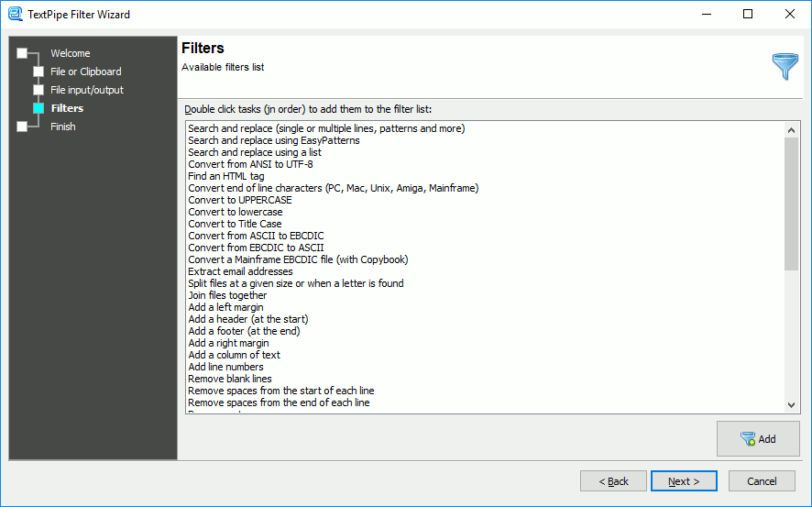The height and width of the screenshot is (507, 812).
Task: Click the funnel icon on Add button
Action: (748, 439)
